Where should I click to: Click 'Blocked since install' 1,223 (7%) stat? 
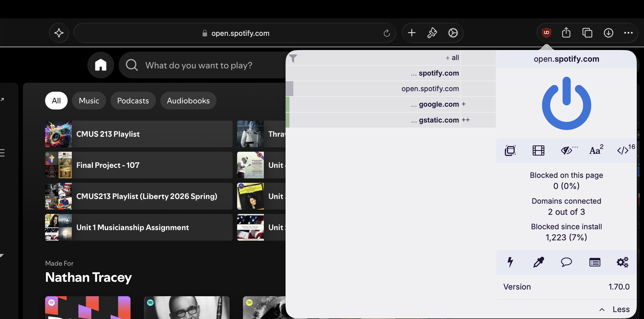[x=566, y=232]
